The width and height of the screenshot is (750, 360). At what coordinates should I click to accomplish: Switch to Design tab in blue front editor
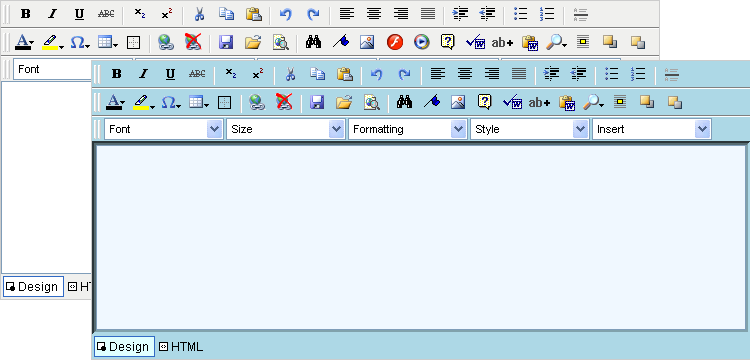tap(124, 347)
